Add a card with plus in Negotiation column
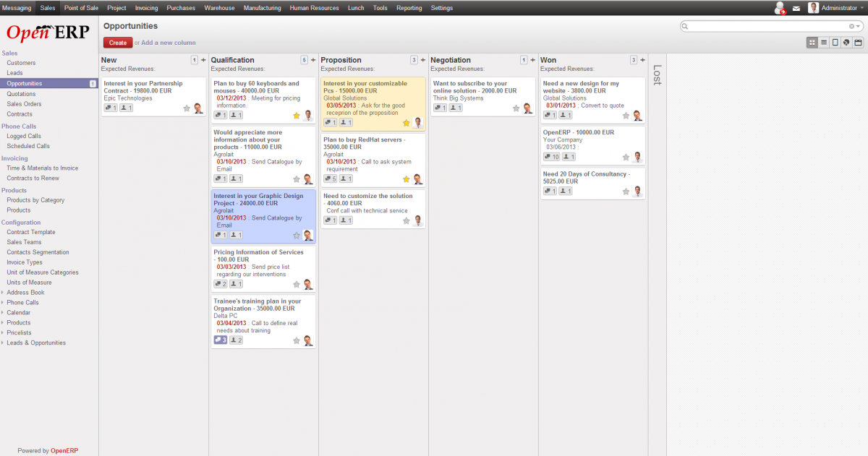This screenshot has height=456, width=868. pos(533,60)
